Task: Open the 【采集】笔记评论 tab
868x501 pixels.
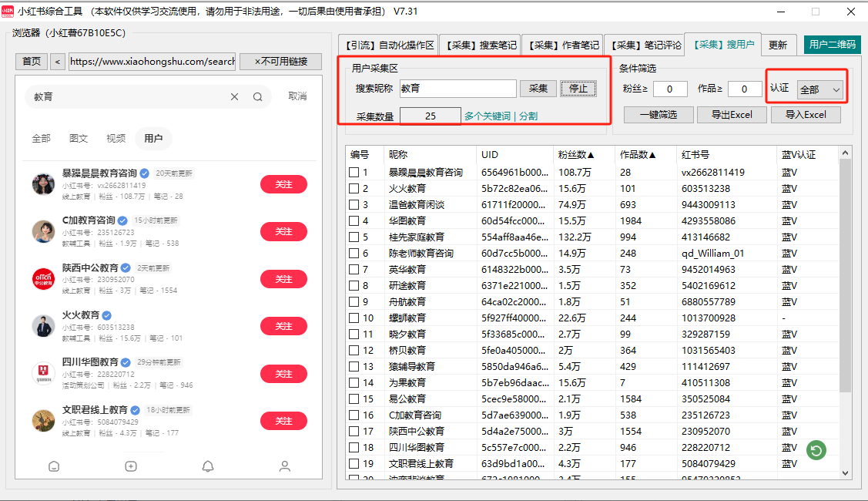Action: click(645, 45)
